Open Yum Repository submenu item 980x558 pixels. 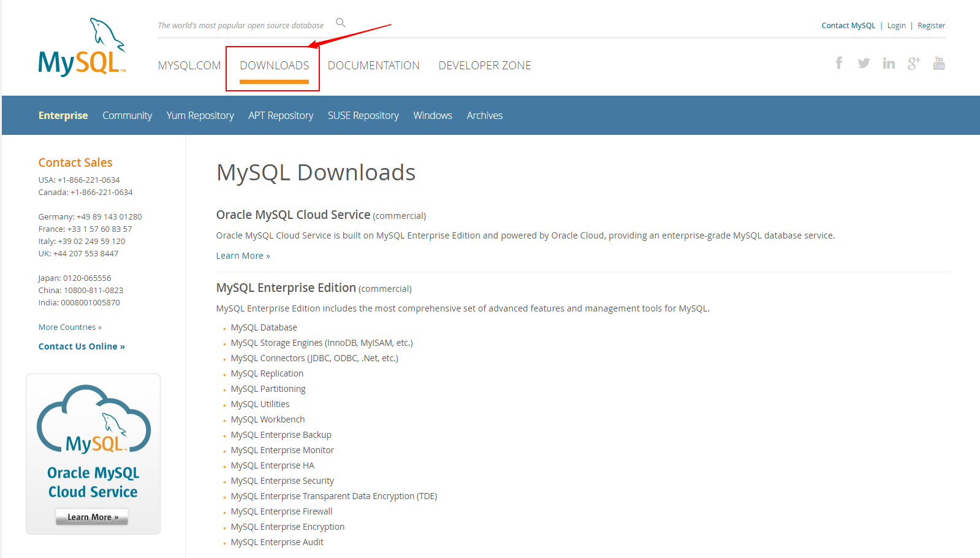coord(200,115)
